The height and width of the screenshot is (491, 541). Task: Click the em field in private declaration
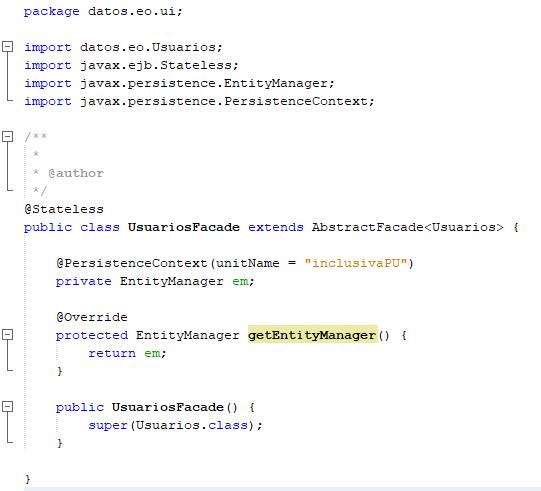pos(240,281)
